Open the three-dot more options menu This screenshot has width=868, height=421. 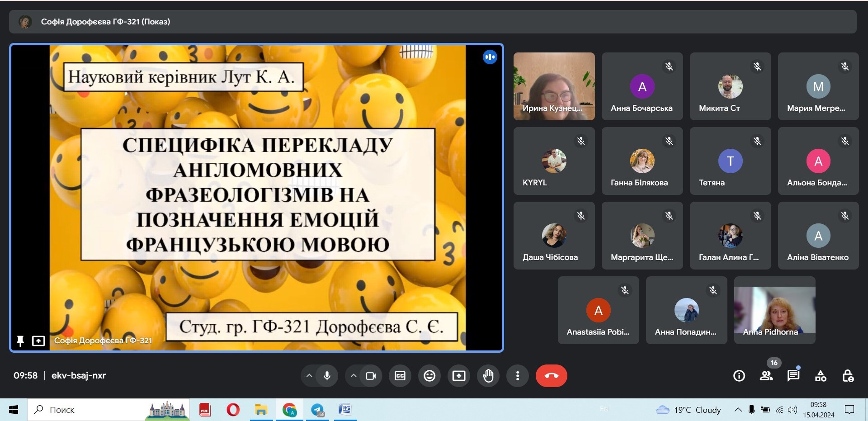pos(518,376)
